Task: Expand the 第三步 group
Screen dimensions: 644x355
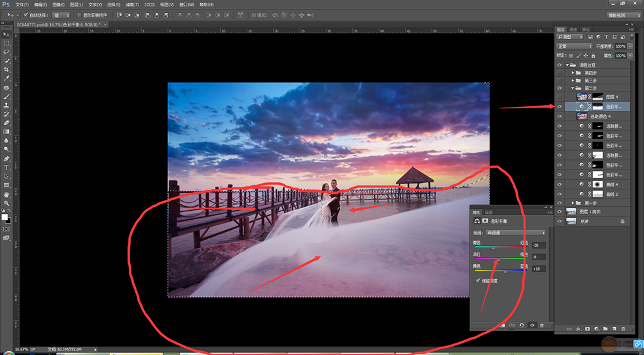Action: point(573,81)
